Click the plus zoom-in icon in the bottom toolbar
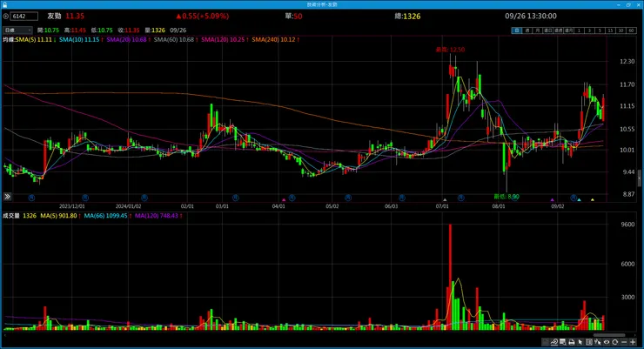Image resolution: width=644 pixels, height=349 pixels. [x=633, y=342]
